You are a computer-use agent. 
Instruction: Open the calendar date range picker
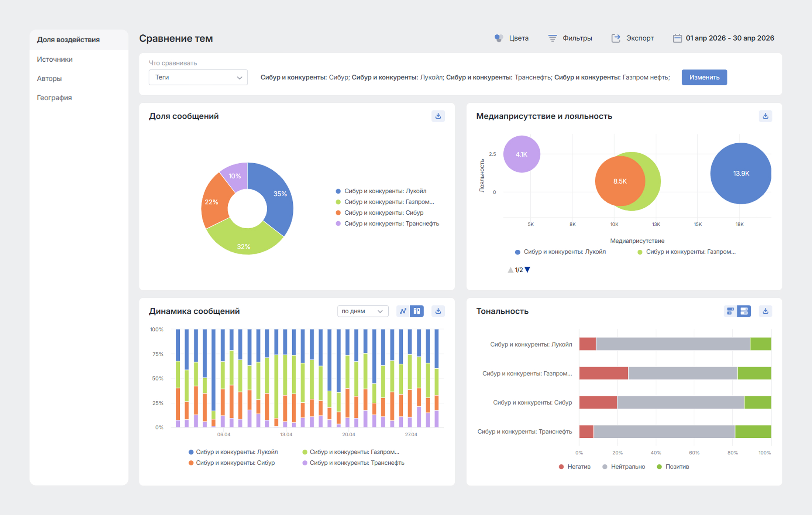[x=723, y=38]
